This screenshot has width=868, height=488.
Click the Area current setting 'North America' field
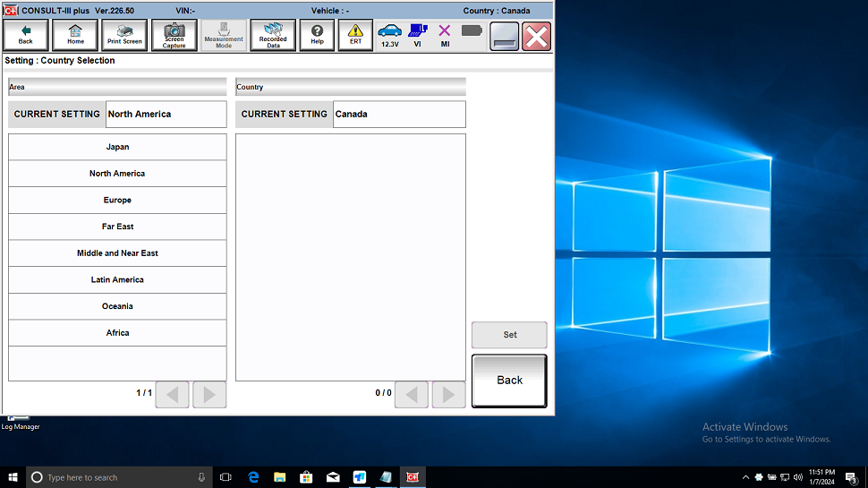166,114
